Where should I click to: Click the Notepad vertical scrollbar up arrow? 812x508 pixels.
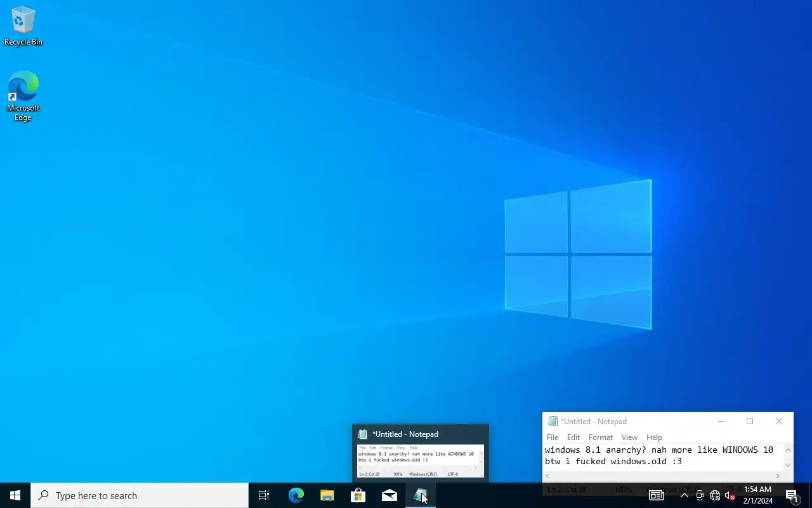[789, 450]
